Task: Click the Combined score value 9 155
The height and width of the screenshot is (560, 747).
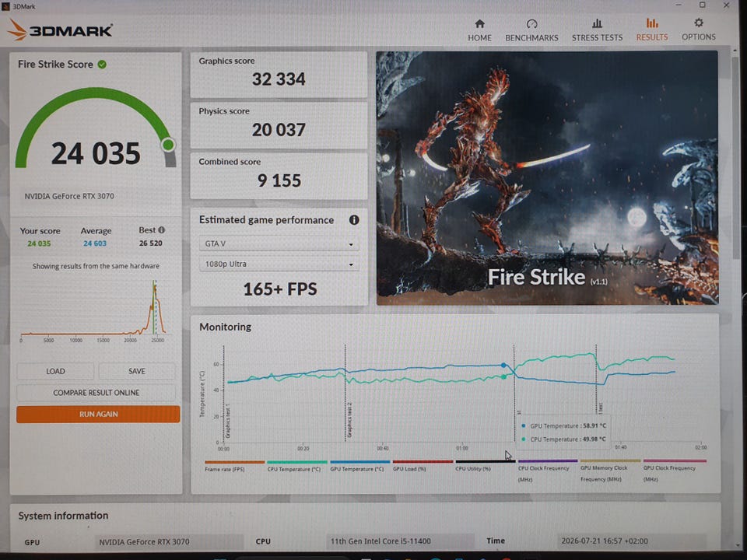Action: pyautogui.click(x=279, y=180)
